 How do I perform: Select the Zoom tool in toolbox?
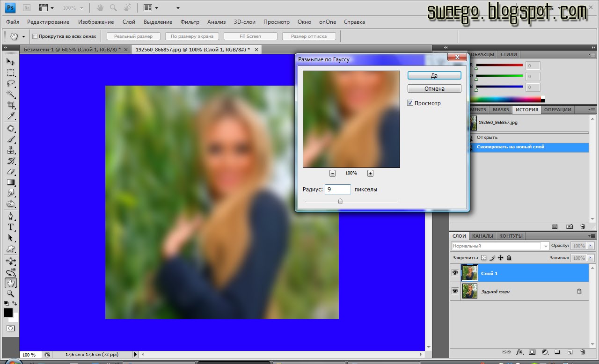[x=10, y=293]
